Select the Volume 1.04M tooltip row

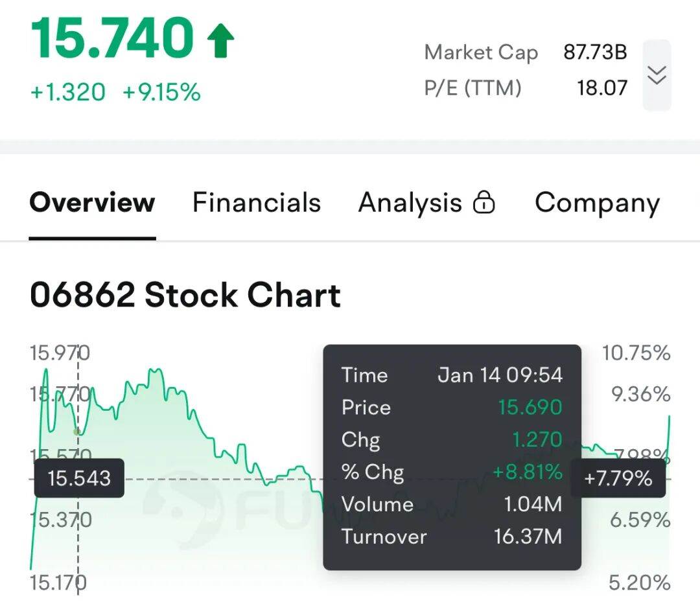click(x=452, y=504)
